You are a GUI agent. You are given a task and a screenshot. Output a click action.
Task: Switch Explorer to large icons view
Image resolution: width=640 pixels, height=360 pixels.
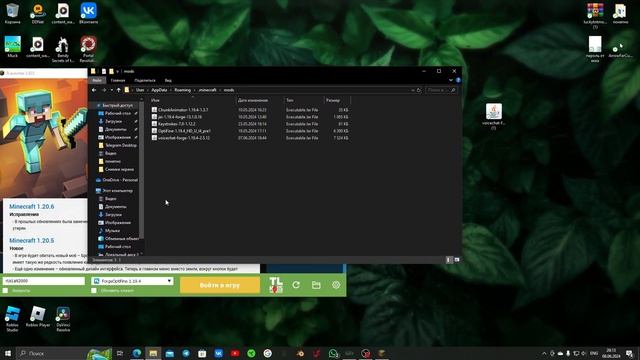click(x=457, y=260)
